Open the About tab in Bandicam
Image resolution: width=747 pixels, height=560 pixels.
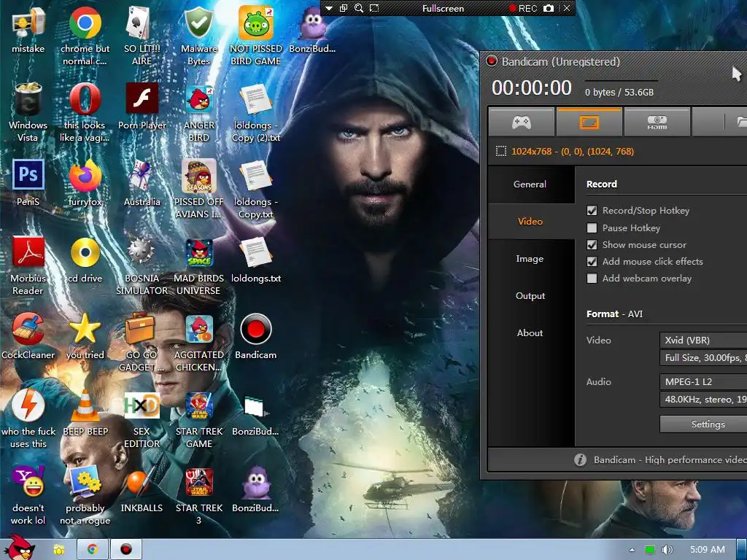530,332
